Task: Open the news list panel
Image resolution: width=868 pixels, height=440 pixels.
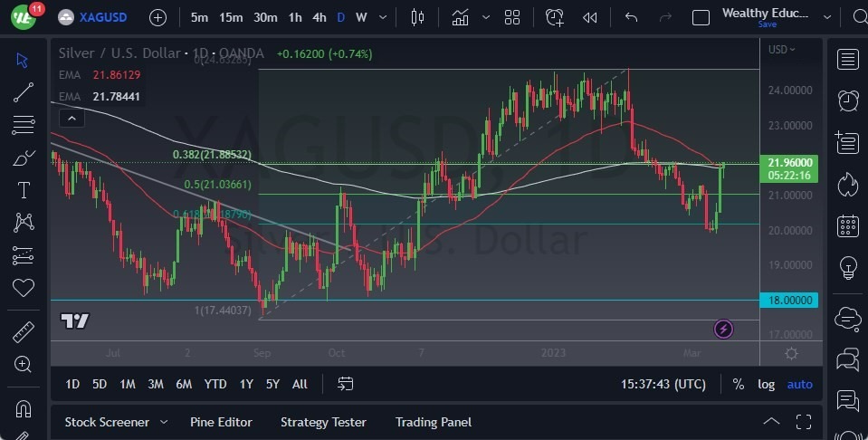Action: [x=847, y=143]
